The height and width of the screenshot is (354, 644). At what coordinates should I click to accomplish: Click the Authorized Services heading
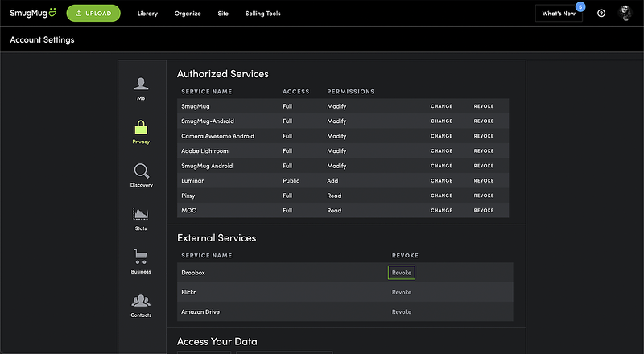(223, 74)
